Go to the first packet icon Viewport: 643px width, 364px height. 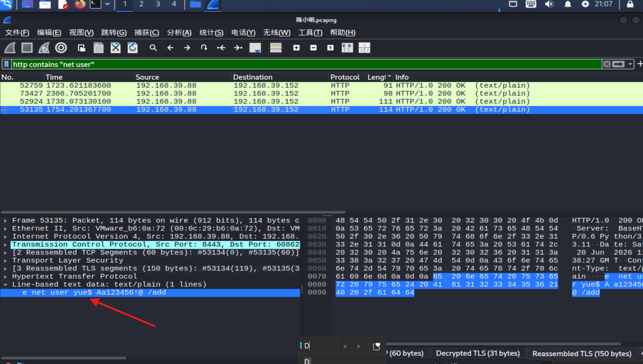(x=221, y=48)
